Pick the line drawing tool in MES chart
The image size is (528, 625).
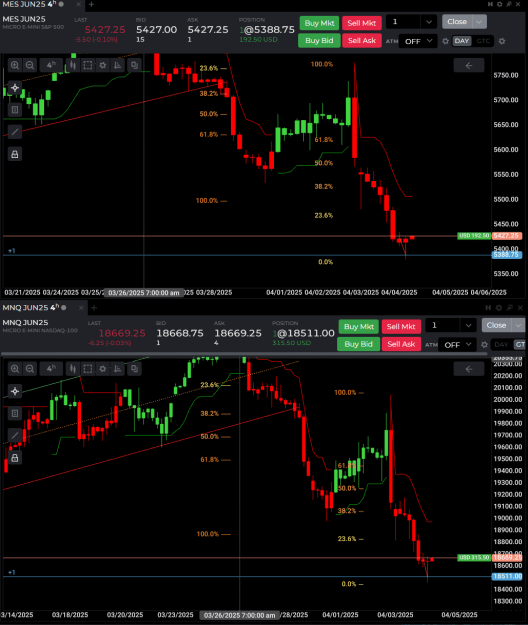(x=15, y=132)
